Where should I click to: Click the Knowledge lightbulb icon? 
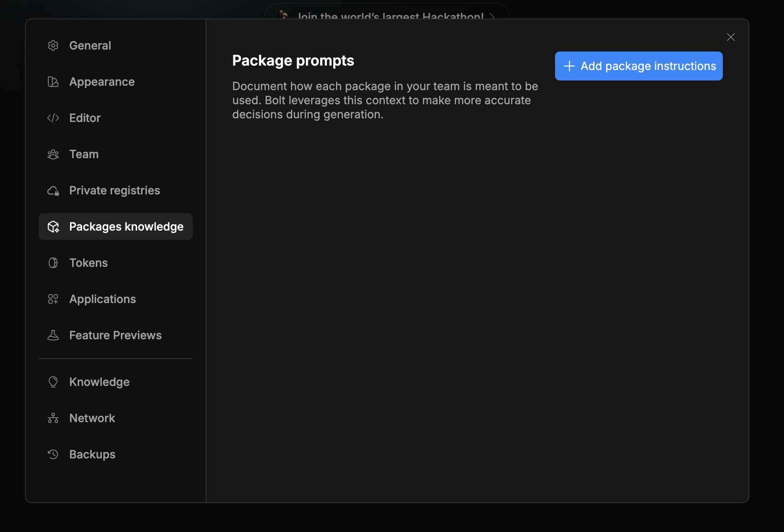pyautogui.click(x=53, y=382)
